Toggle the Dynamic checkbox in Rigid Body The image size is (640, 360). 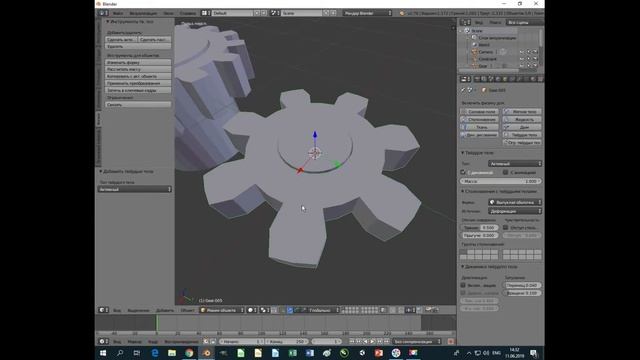tap(463, 172)
